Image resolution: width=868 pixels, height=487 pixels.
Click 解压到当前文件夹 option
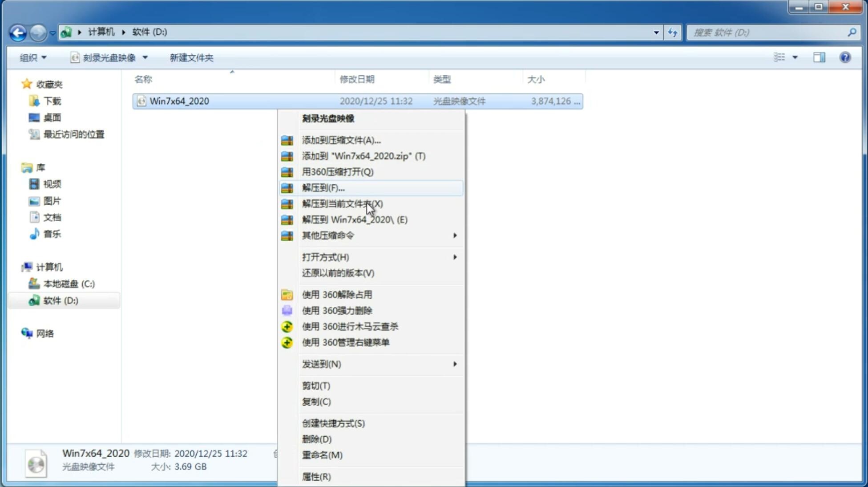pyautogui.click(x=342, y=203)
